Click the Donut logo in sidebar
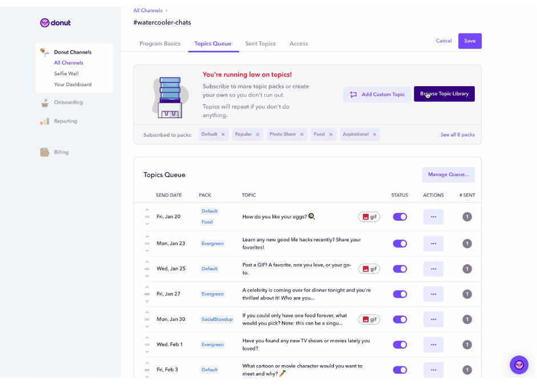537x392 pixels. [x=55, y=23]
